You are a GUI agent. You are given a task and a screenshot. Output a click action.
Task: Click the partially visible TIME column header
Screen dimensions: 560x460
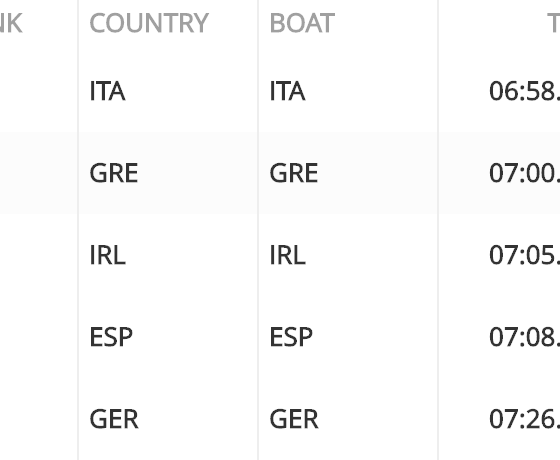coord(554,23)
